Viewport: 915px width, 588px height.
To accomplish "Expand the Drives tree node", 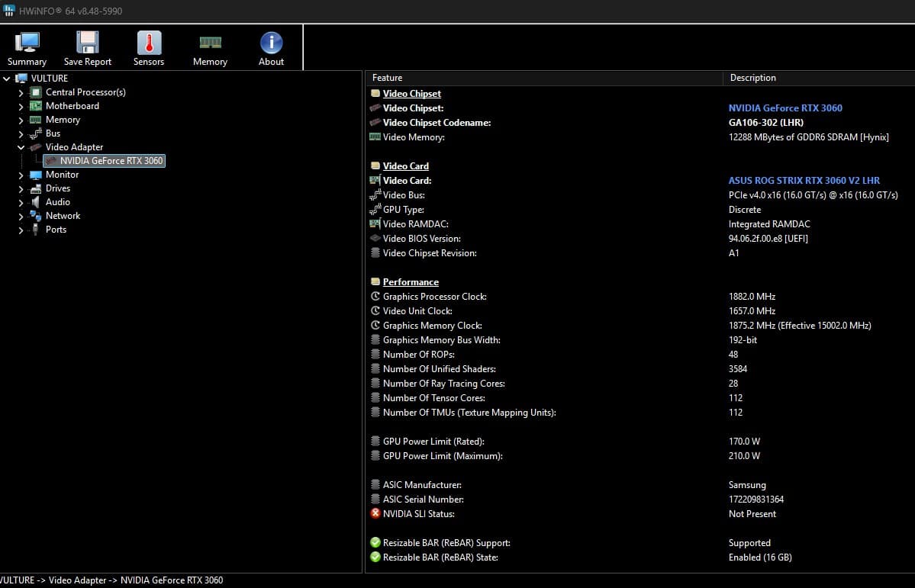I will [21, 189].
